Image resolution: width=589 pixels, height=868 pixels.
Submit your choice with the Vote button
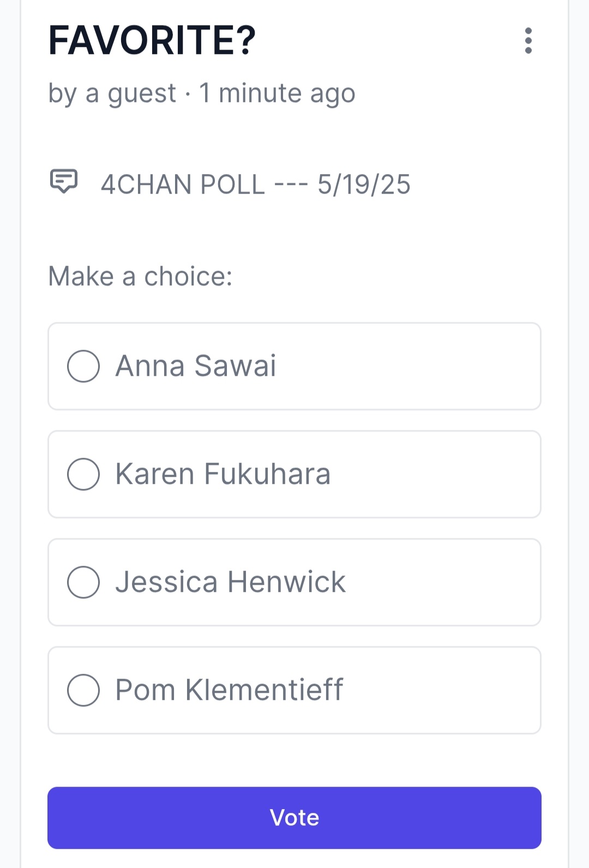click(x=294, y=818)
